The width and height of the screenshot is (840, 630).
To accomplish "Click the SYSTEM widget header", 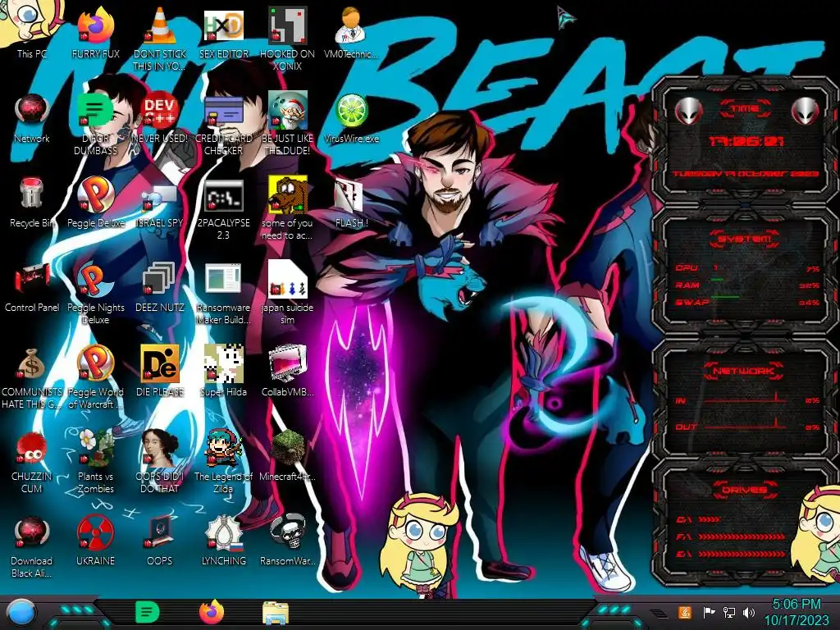I will tap(745, 239).
